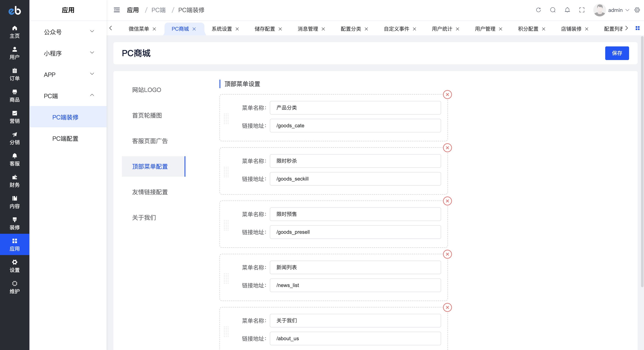Collapse the PC端 menu group
644x350 pixels.
[x=68, y=96]
